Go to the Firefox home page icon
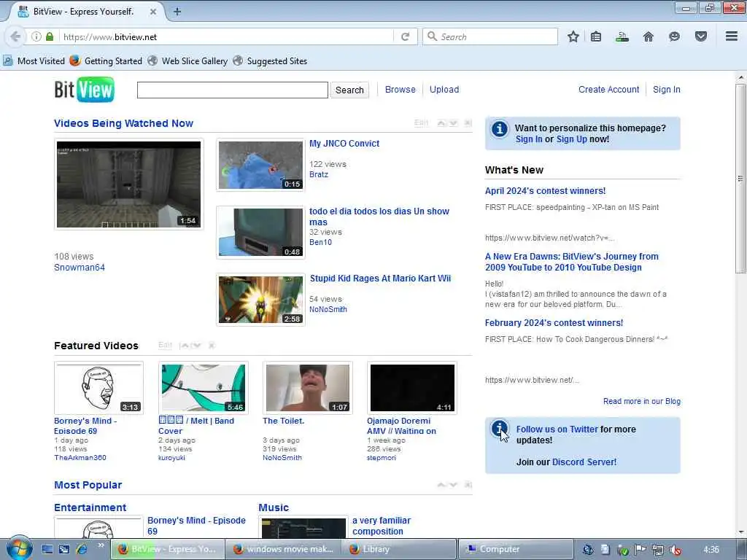The height and width of the screenshot is (560, 747). point(648,36)
